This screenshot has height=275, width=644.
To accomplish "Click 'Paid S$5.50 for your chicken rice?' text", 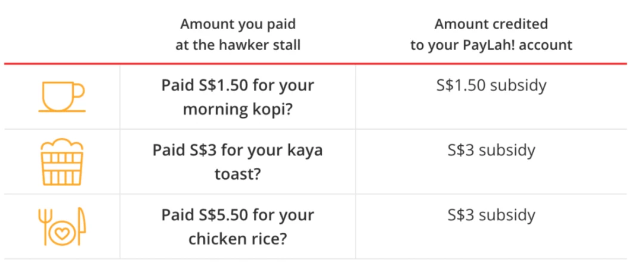I will (238, 227).
